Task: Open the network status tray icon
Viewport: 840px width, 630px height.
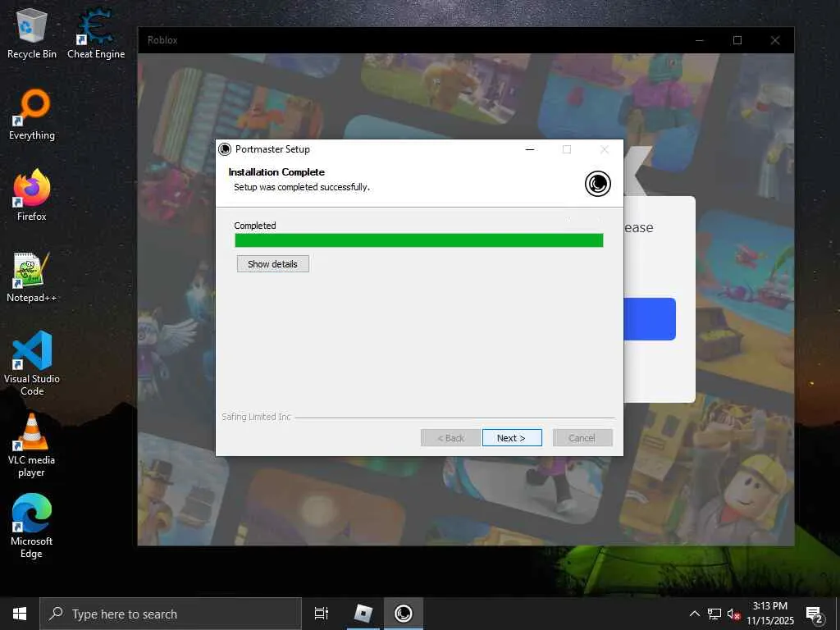Action: pyautogui.click(x=714, y=614)
